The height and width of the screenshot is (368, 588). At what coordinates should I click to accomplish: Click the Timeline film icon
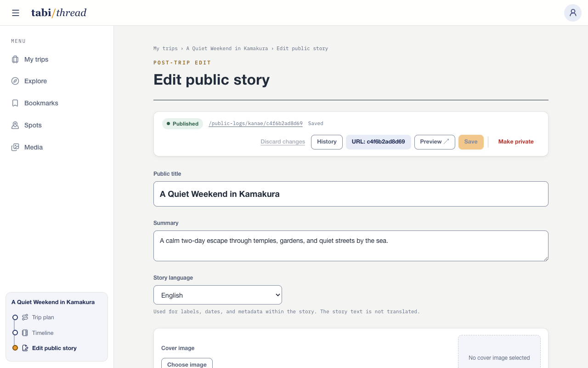point(25,333)
